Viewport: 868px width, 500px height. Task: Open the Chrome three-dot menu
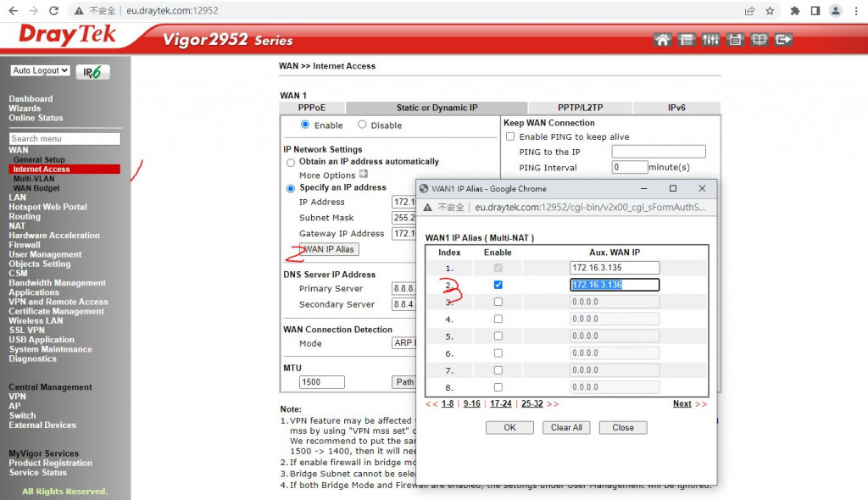click(x=856, y=10)
